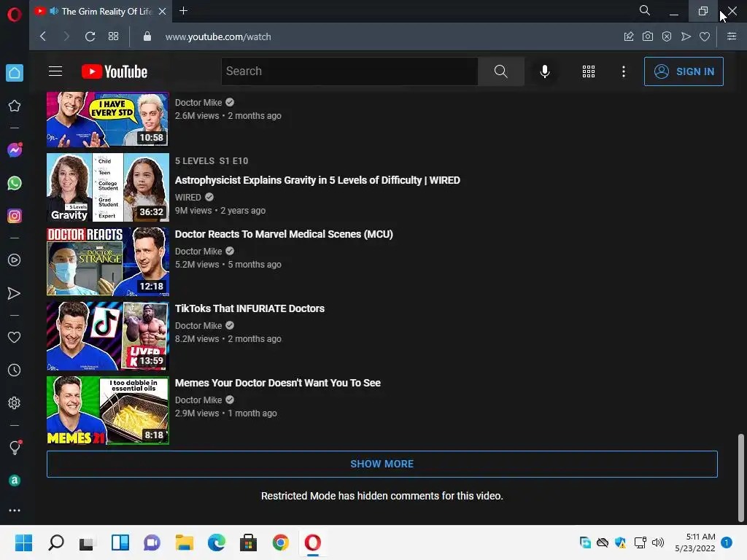
Task: Click the YouTube search magnifier button
Action: point(500,71)
